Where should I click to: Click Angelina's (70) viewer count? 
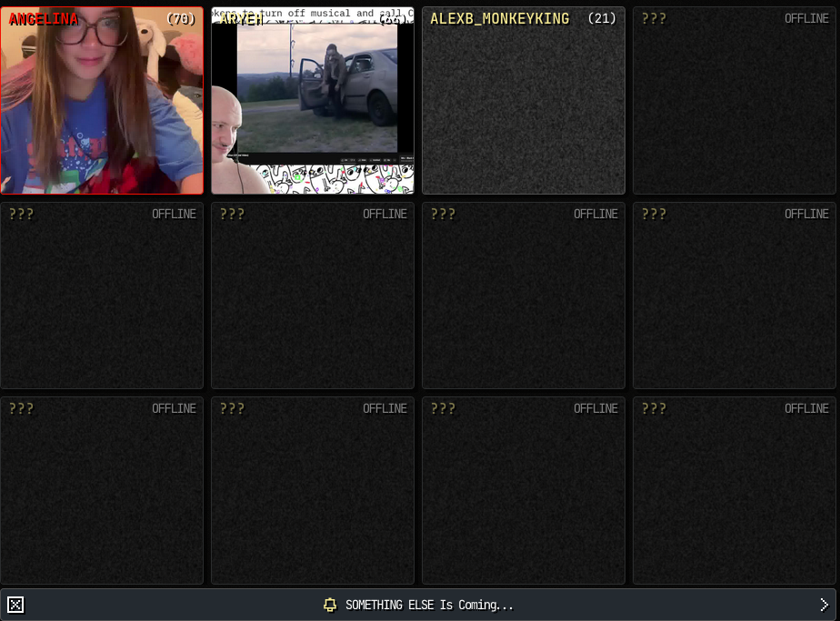(181, 19)
